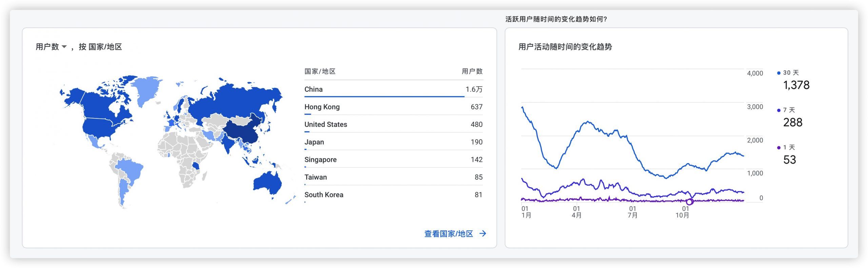This screenshot has width=868, height=268.
Task: Click the 国家/地区 column header
Action: click(320, 71)
